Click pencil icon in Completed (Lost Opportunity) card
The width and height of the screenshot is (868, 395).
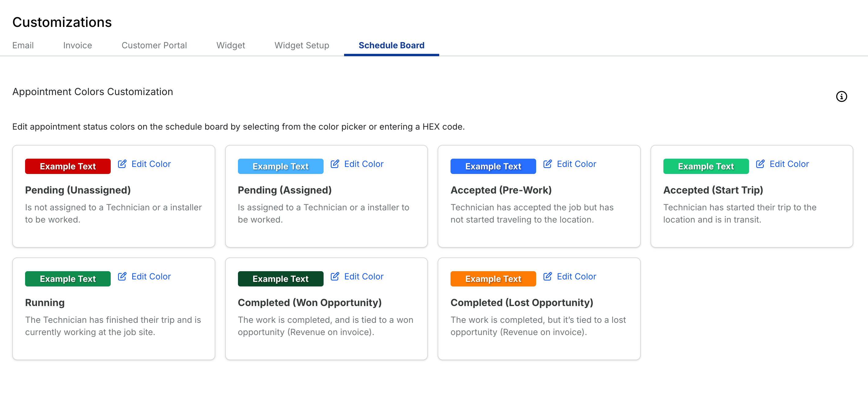[x=547, y=276]
